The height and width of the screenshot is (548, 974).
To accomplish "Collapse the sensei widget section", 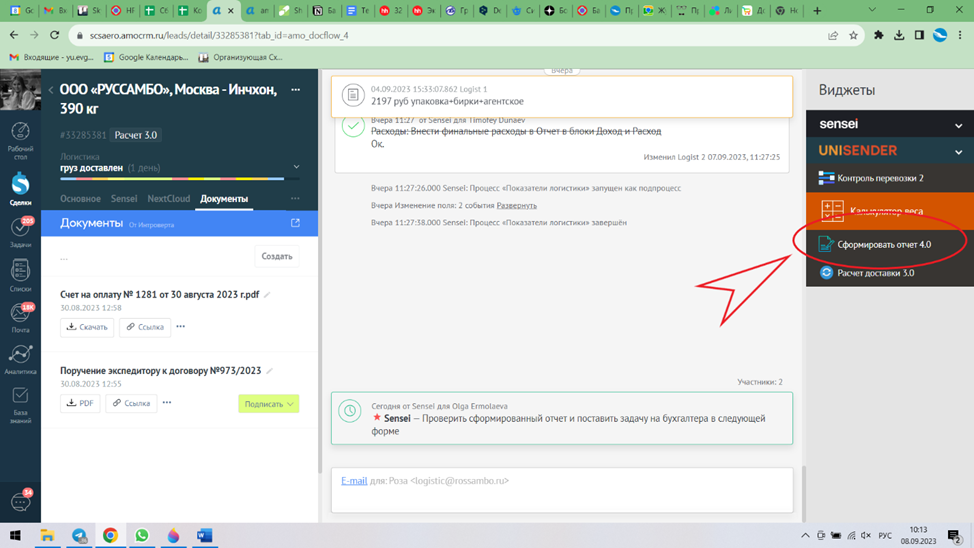I will click(x=958, y=125).
